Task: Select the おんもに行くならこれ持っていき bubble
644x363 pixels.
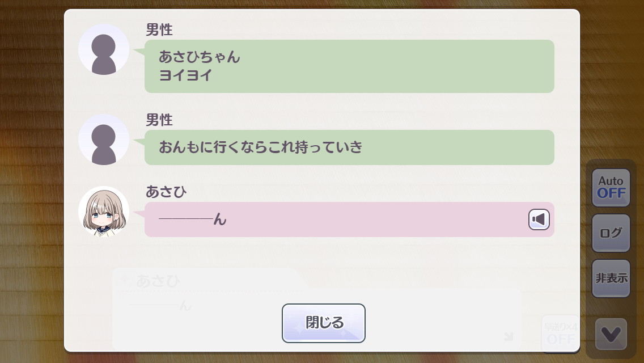Action: click(349, 147)
